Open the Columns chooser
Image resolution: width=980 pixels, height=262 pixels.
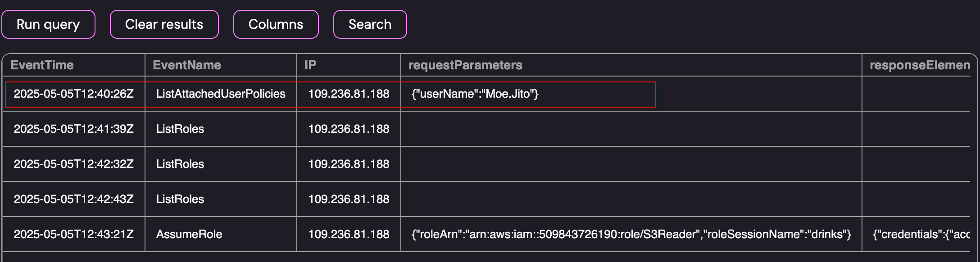pyautogui.click(x=276, y=24)
